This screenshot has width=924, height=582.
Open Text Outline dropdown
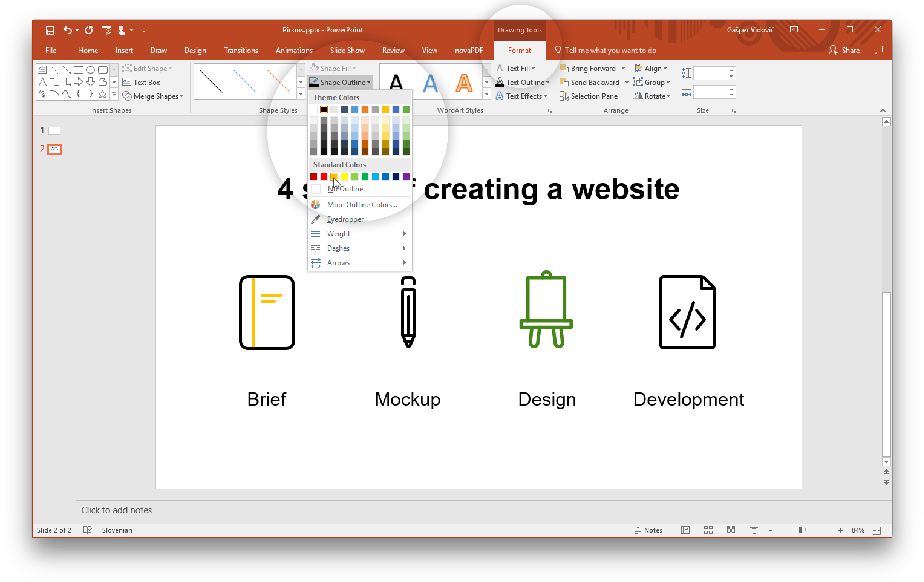coord(522,82)
